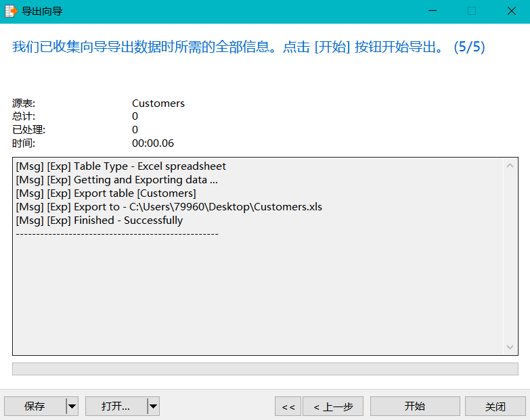Click the export progress bar
Screen dimensions: 530x420
[265, 369]
